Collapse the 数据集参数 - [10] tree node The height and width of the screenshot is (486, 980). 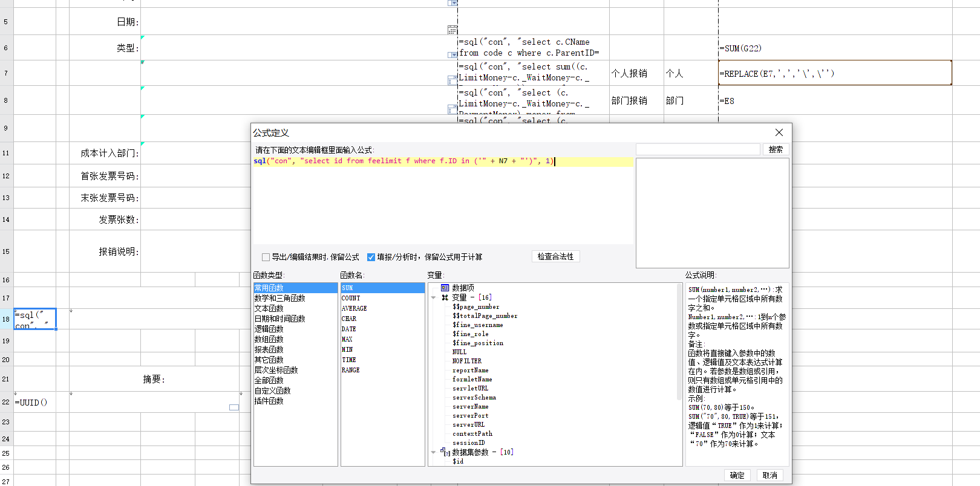pos(434,452)
